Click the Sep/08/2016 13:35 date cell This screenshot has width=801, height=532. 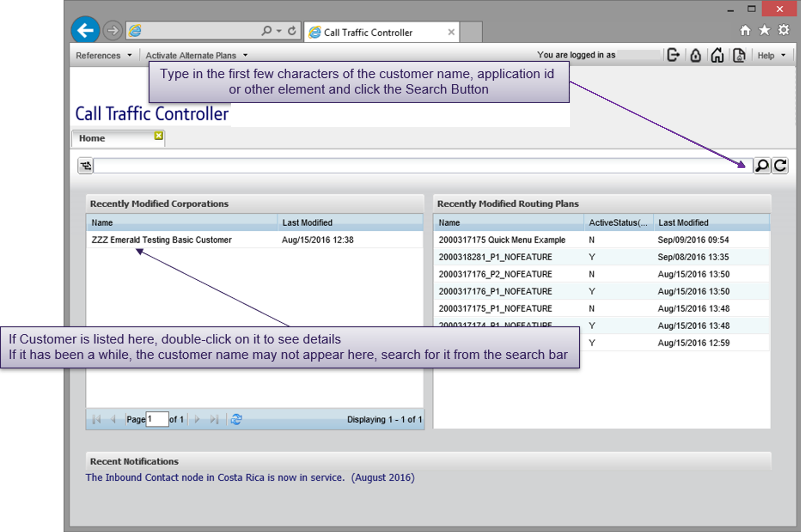coord(693,257)
